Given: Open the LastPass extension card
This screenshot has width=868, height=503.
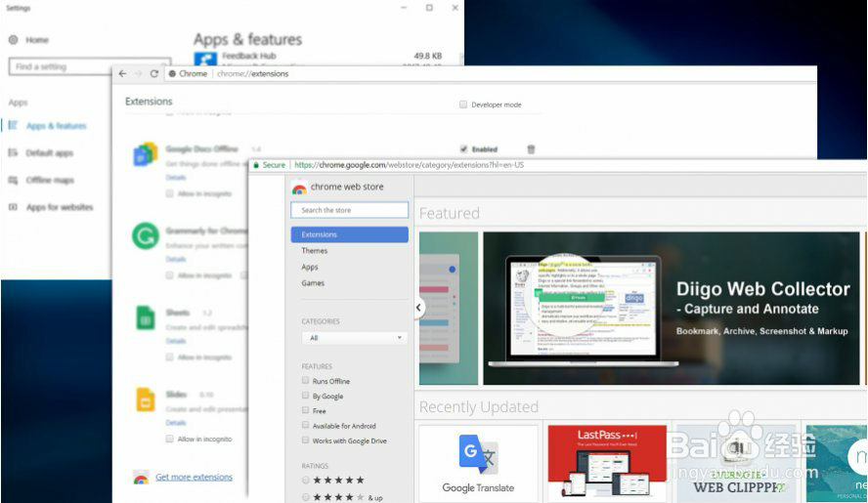Looking at the screenshot, I should pyautogui.click(x=607, y=464).
